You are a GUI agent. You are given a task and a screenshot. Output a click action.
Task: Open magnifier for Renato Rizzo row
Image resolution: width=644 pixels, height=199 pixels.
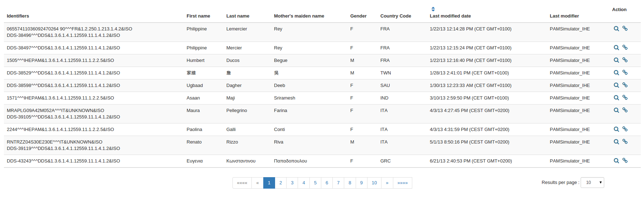click(x=616, y=142)
